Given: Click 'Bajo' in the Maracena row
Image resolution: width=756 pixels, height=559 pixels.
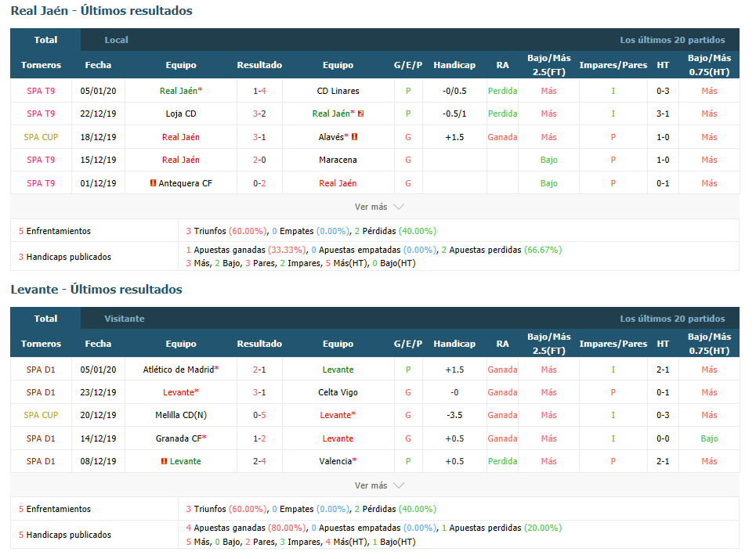Looking at the screenshot, I should tap(548, 160).
